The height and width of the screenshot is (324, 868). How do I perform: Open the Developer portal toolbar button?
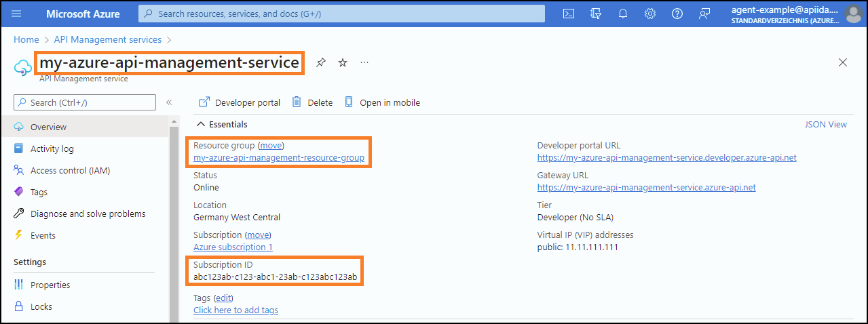tap(239, 102)
